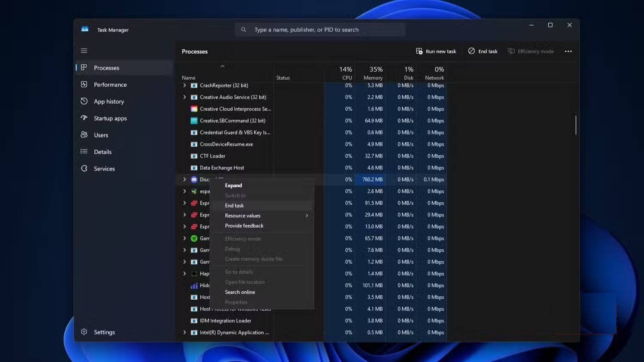Open the Resource values submenu

click(x=262, y=216)
